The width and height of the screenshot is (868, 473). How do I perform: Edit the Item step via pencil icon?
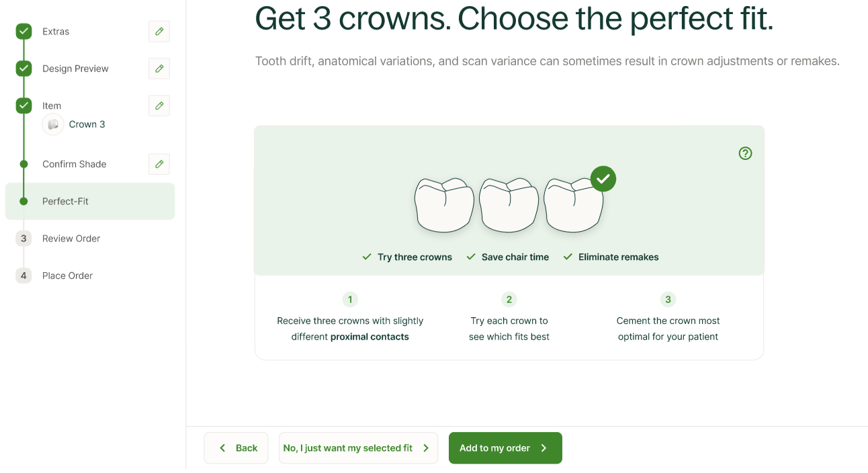pos(159,105)
